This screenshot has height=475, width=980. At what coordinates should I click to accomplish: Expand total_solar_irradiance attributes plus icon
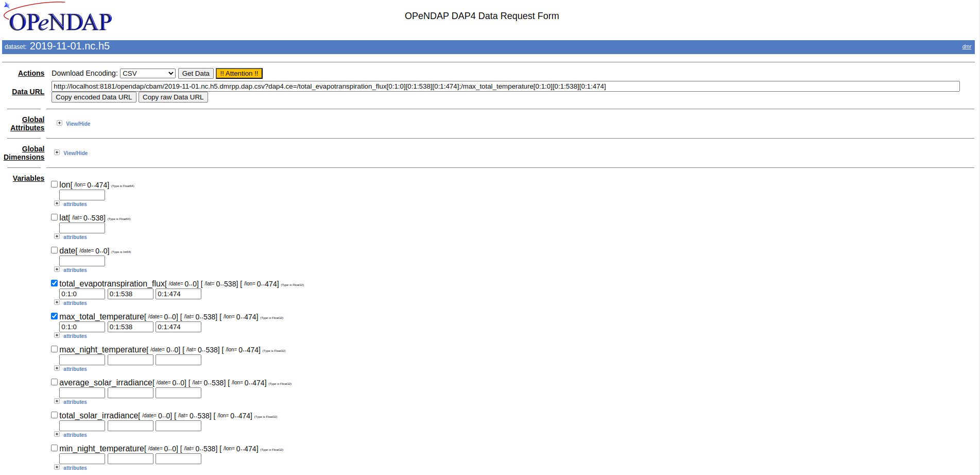click(x=57, y=434)
